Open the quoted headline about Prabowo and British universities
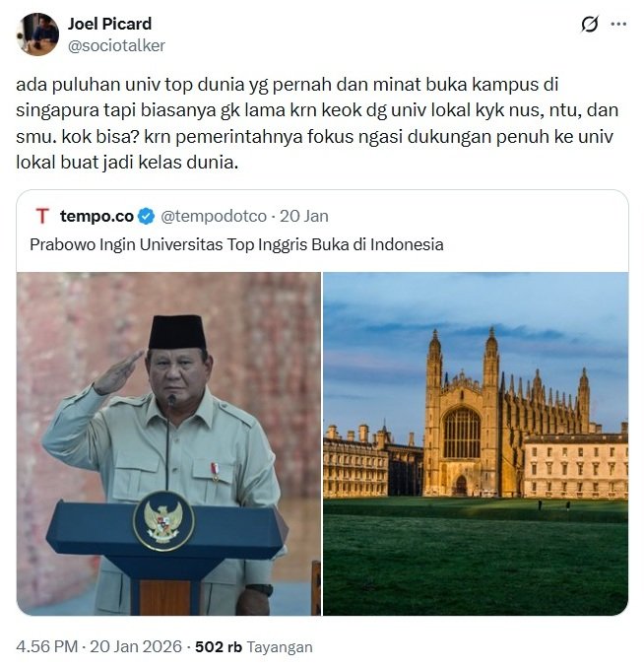Screen dimensions: 644x668 pyautogui.click(x=236, y=244)
